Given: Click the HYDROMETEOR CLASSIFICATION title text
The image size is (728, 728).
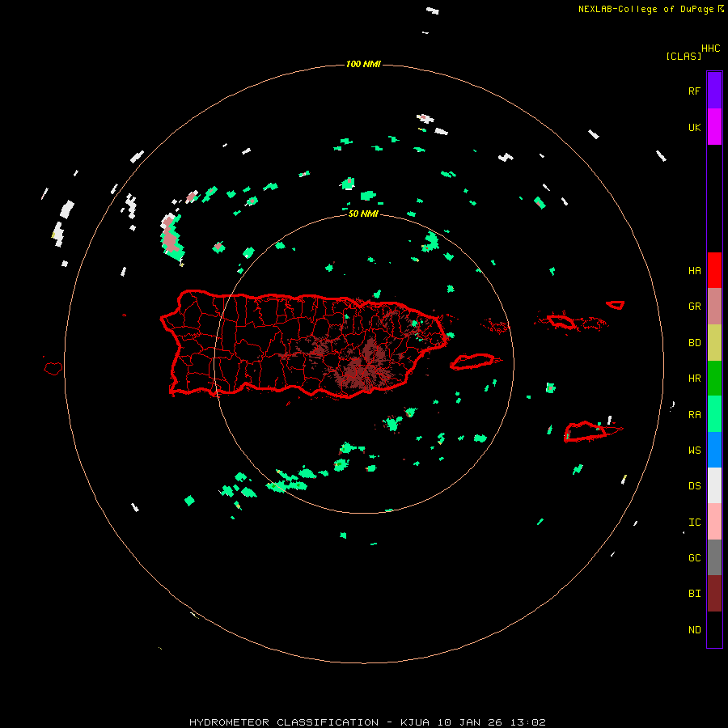Looking at the screenshot, I should (x=284, y=722).
